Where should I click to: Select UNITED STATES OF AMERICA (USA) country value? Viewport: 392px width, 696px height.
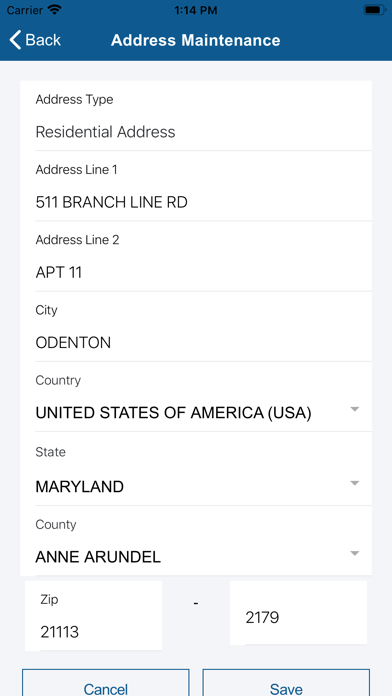pyautogui.click(x=174, y=413)
